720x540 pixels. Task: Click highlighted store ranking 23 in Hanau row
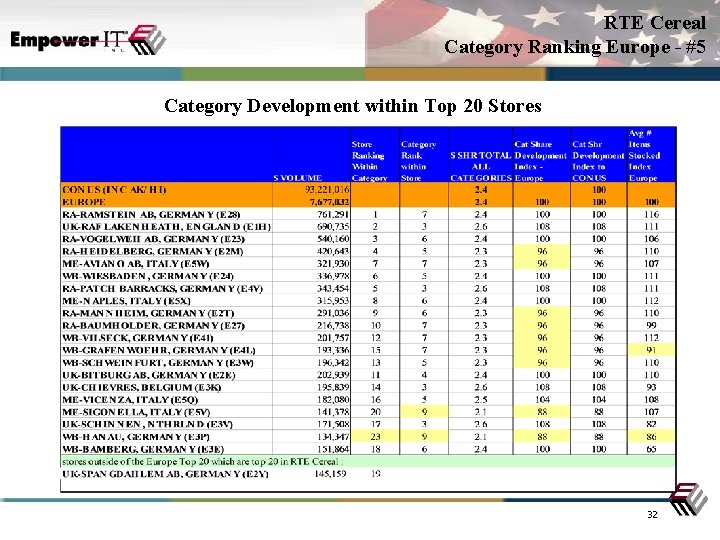click(x=376, y=438)
